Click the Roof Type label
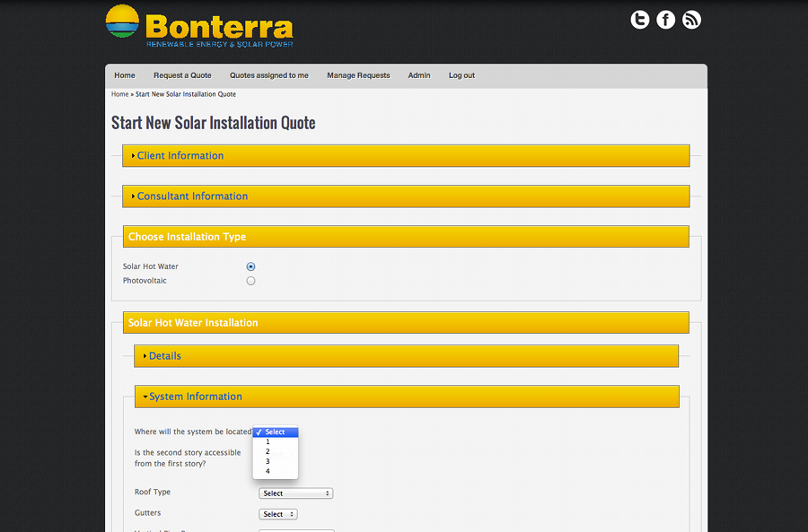The image size is (808, 532). tap(153, 492)
